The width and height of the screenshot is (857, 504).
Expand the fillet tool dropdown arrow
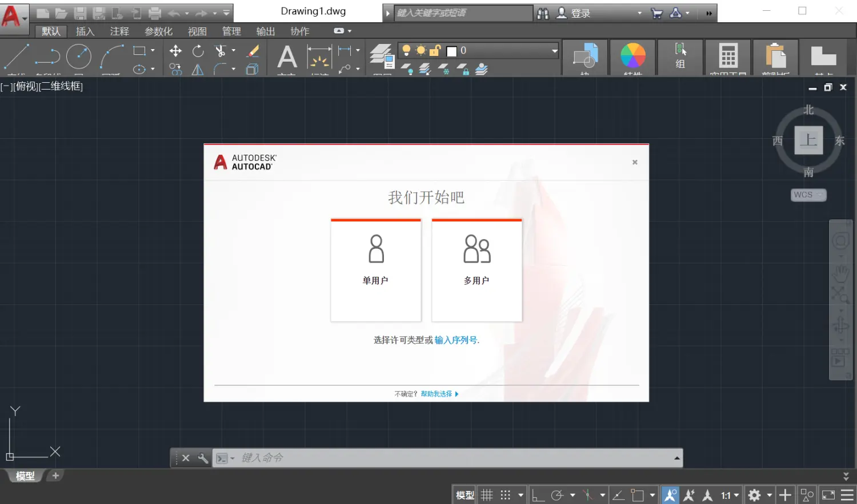click(x=233, y=69)
